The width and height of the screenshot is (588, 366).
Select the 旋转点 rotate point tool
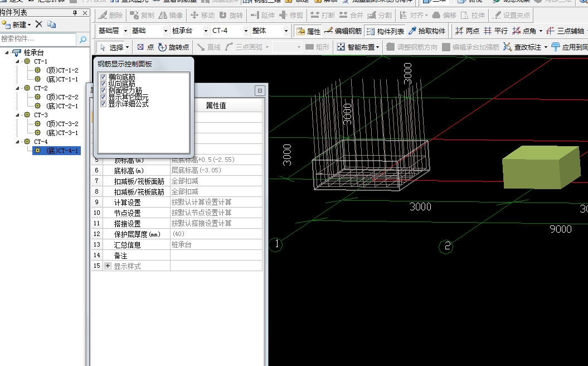[173, 47]
